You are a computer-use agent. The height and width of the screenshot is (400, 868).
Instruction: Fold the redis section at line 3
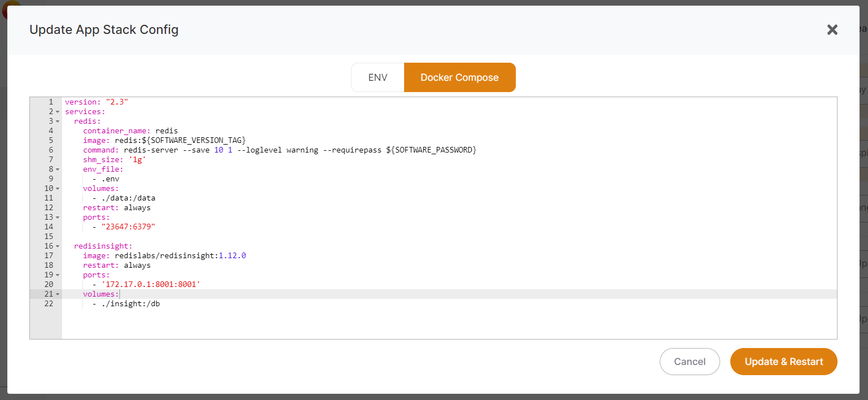(x=58, y=121)
